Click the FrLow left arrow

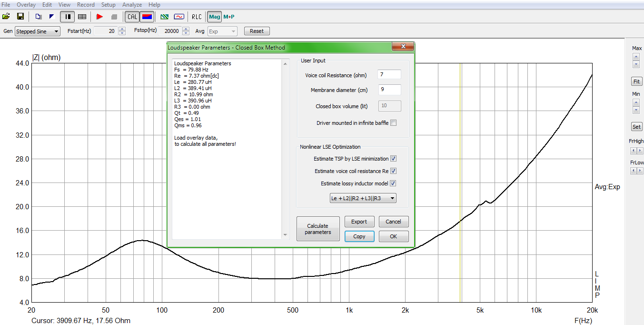tap(633, 171)
